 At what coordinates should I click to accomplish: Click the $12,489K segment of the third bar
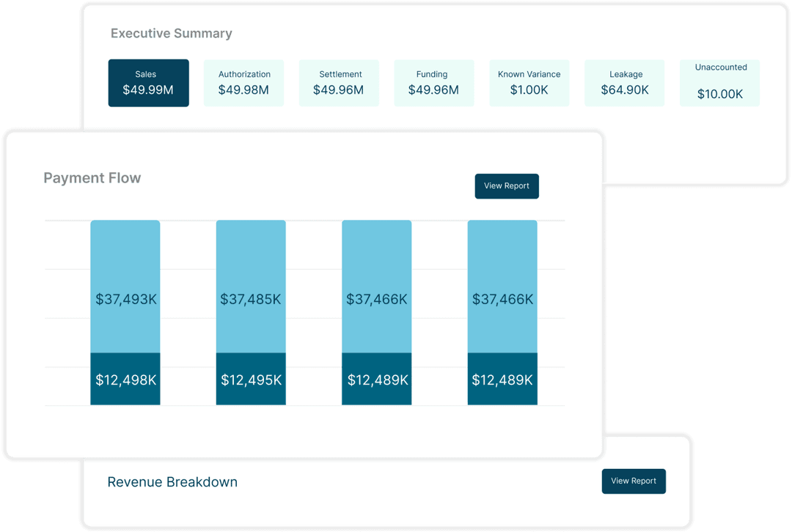point(377,380)
